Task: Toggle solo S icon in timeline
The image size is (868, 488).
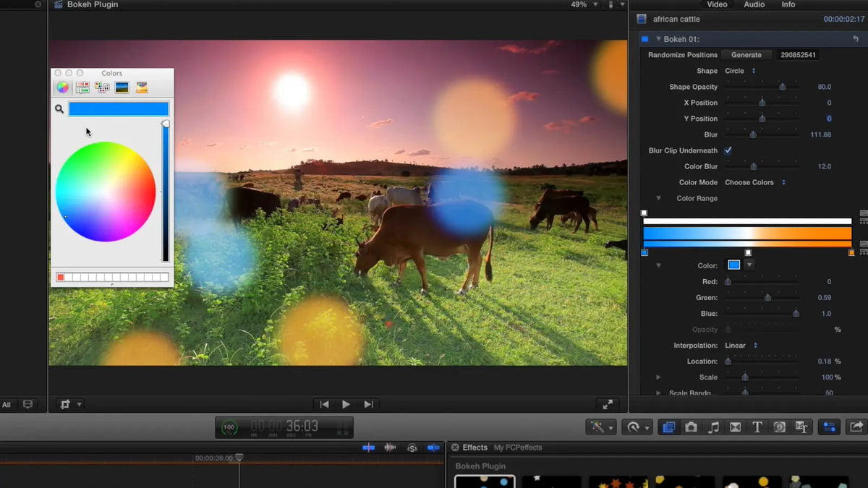Action: point(412,448)
